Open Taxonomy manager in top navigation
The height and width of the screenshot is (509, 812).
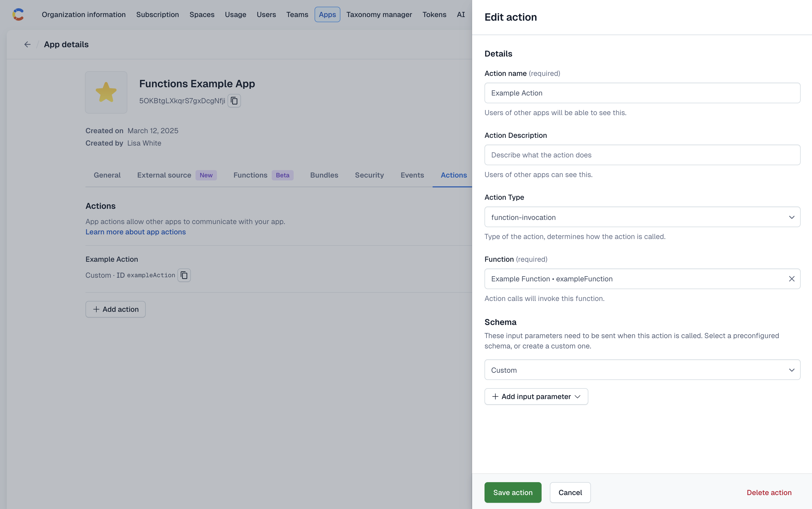[379, 14]
